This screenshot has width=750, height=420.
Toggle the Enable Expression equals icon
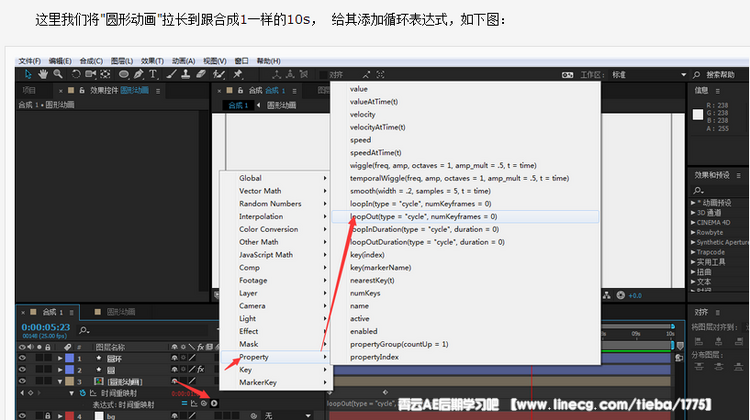184,403
